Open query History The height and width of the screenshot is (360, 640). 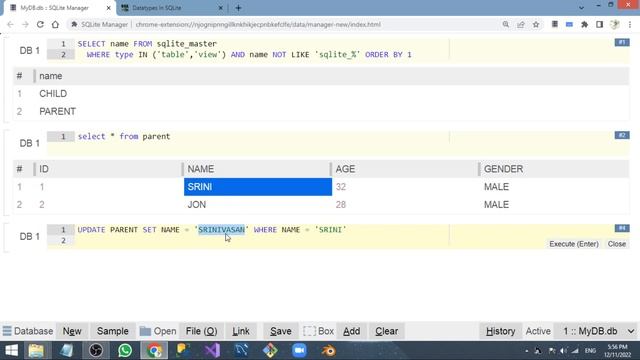tap(500, 331)
